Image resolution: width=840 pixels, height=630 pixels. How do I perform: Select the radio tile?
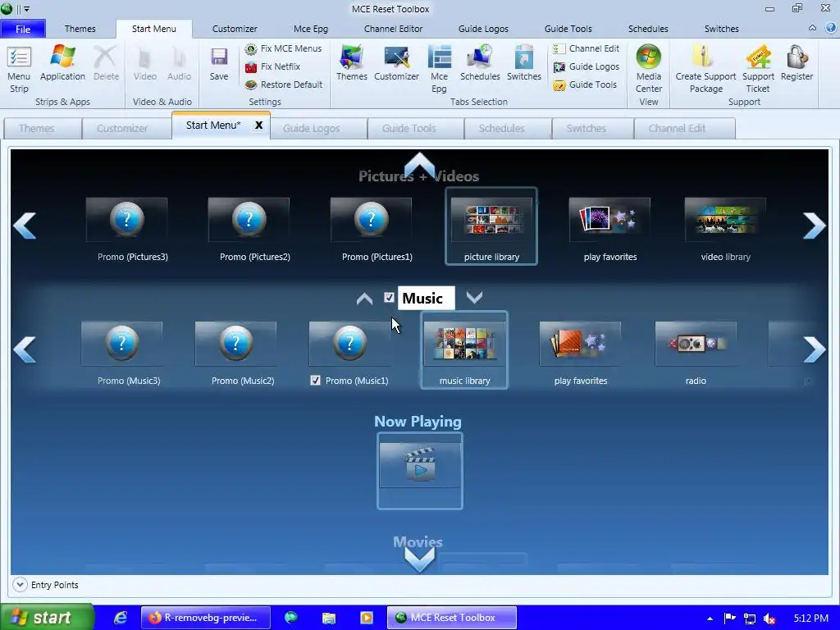696,354
